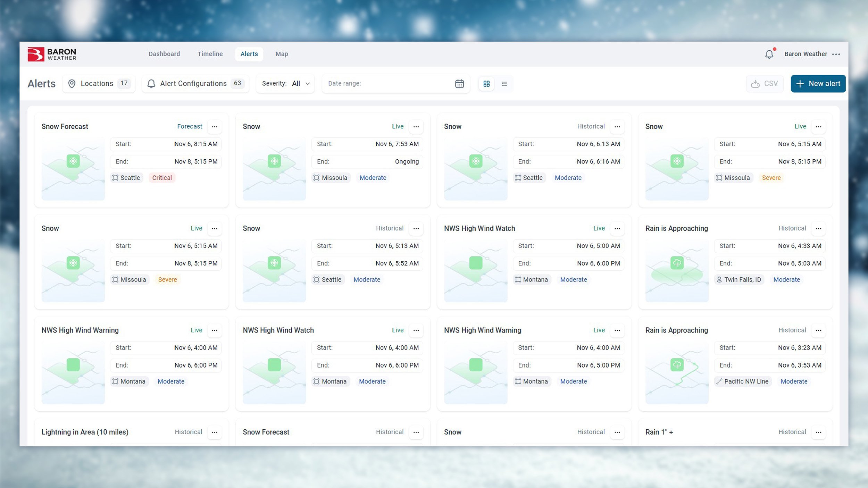Viewport: 868px width, 488px height.
Task: Open the calendar picker in Date range
Action: pos(459,83)
